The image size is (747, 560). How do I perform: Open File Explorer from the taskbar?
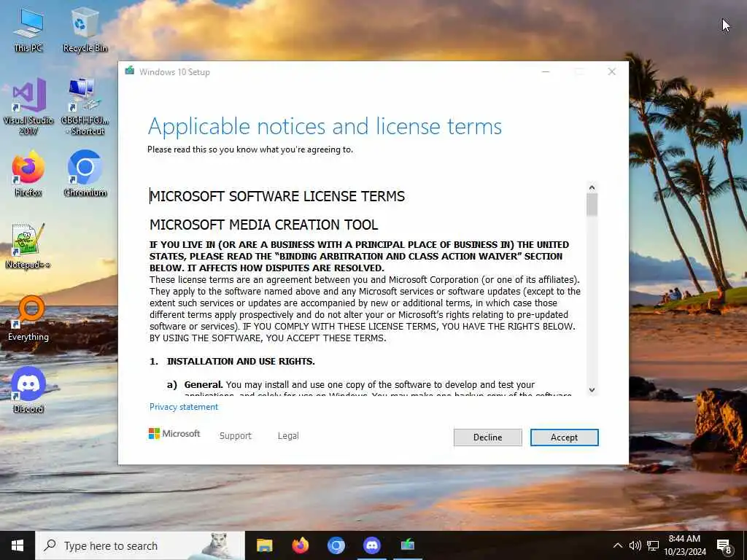pos(264,545)
